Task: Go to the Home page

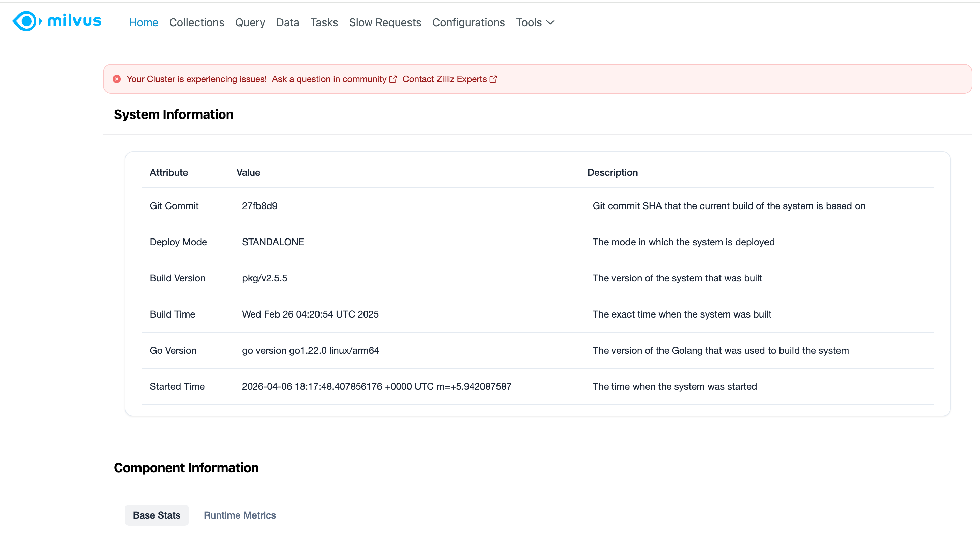Action: (144, 22)
